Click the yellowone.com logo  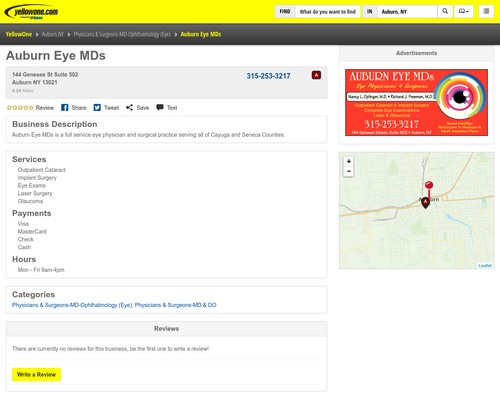[31, 12]
